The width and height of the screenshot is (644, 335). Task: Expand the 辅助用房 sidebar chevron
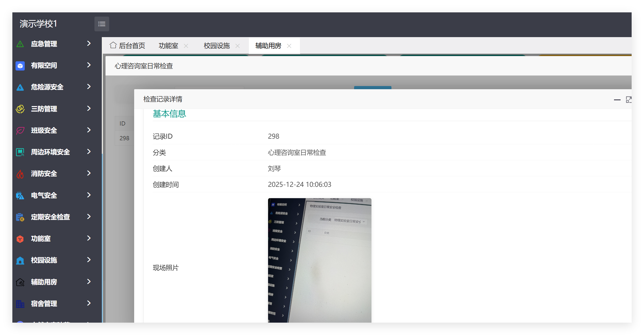[88, 282]
